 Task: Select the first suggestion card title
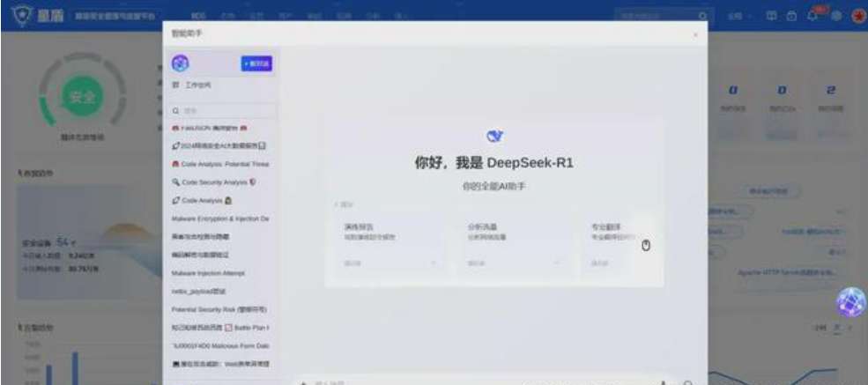tap(360, 226)
